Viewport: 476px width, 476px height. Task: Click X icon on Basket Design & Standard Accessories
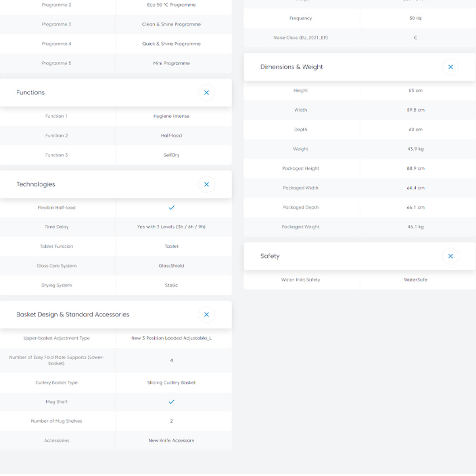click(x=206, y=315)
